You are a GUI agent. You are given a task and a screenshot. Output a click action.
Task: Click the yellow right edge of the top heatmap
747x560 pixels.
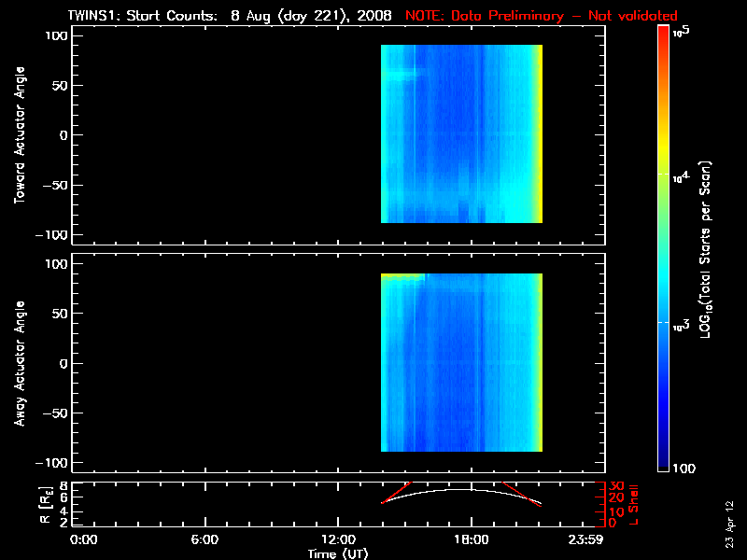pos(539,133)
